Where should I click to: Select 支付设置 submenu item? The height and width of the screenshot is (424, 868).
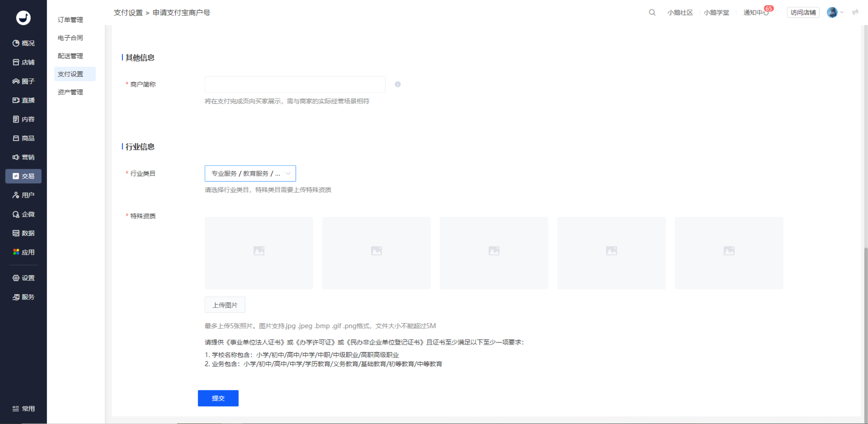click(75, 74)
